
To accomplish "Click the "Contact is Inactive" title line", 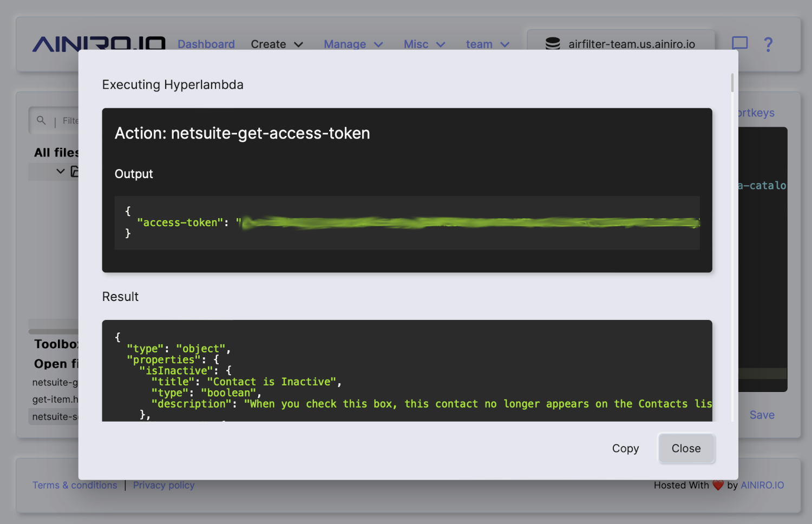I will pyautogui.click(x=246, y=382).
